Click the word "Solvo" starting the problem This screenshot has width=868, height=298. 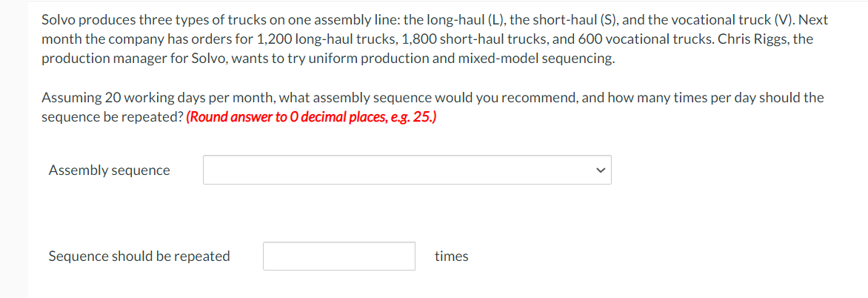(59, 20)
